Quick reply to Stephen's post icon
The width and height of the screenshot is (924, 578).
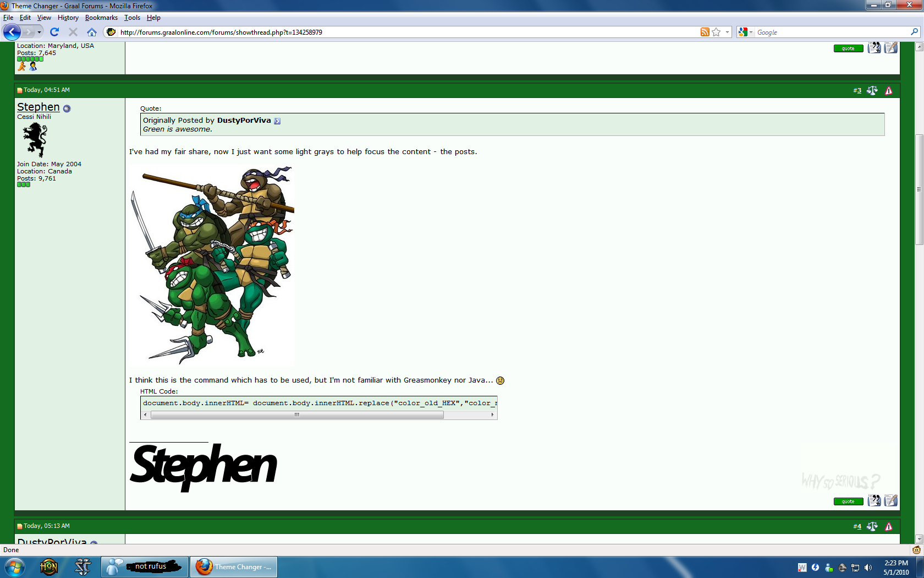click(891, 500)
